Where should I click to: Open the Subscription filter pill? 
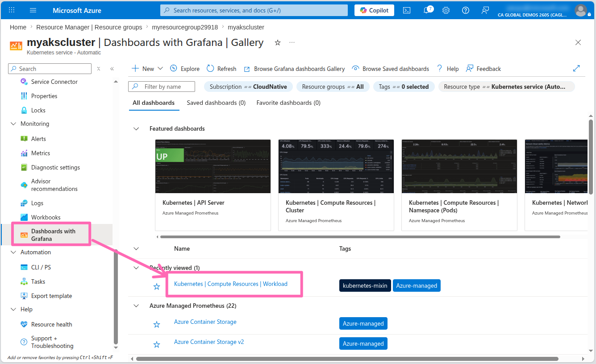[248, 87]
